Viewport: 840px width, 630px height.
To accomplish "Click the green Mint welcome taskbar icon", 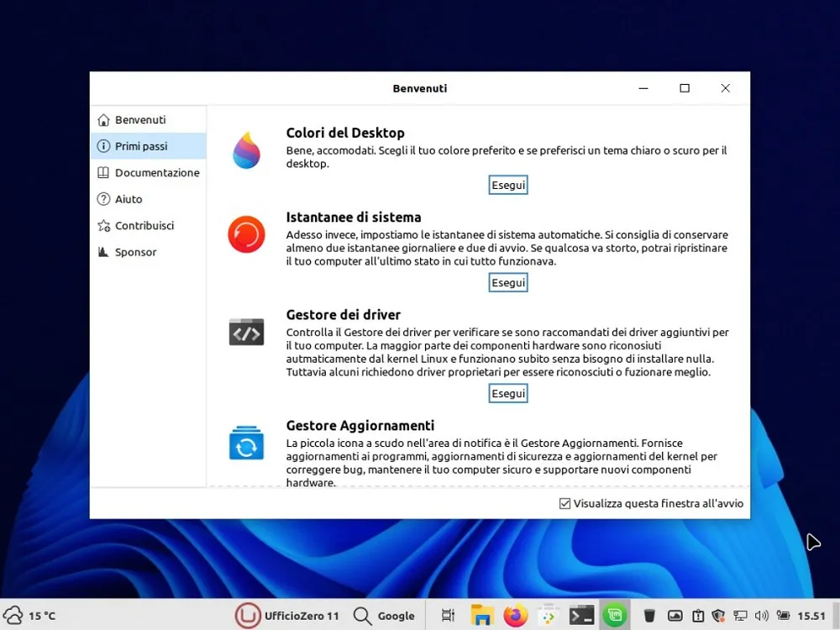I will point(615,616).
